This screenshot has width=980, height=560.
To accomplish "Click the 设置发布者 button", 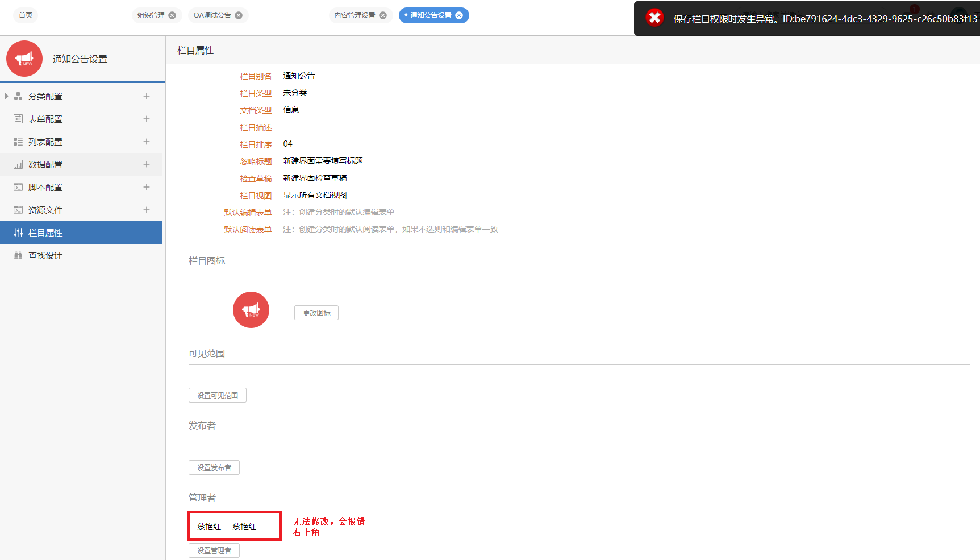I will click(x=214, y=467).
